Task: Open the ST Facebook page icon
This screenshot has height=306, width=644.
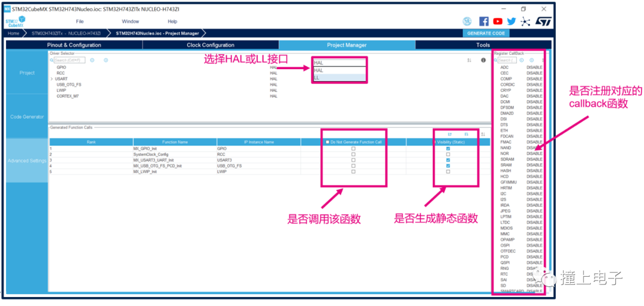Action: pos(484,21)
